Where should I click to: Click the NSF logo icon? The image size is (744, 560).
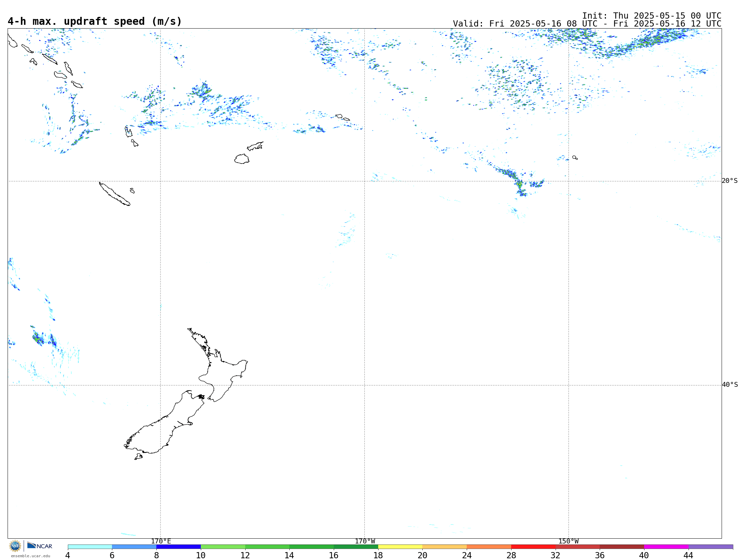click(x=15, y=546)
